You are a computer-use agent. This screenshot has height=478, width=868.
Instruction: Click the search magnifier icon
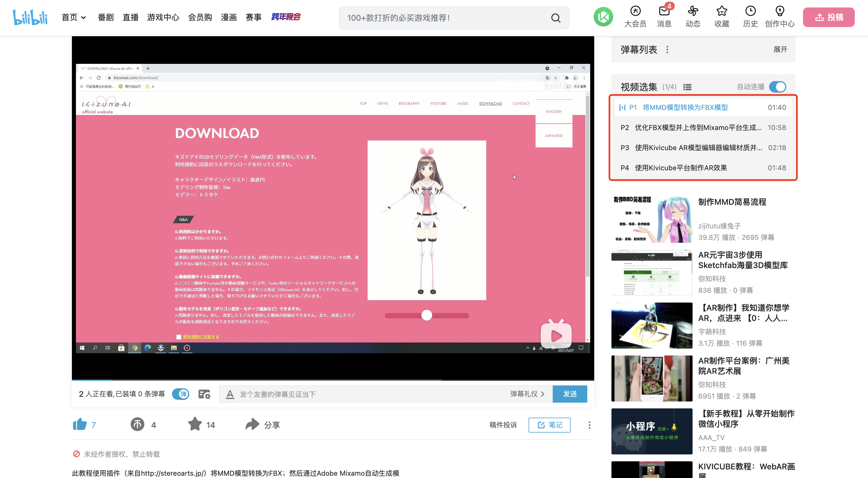click(556, 18)
